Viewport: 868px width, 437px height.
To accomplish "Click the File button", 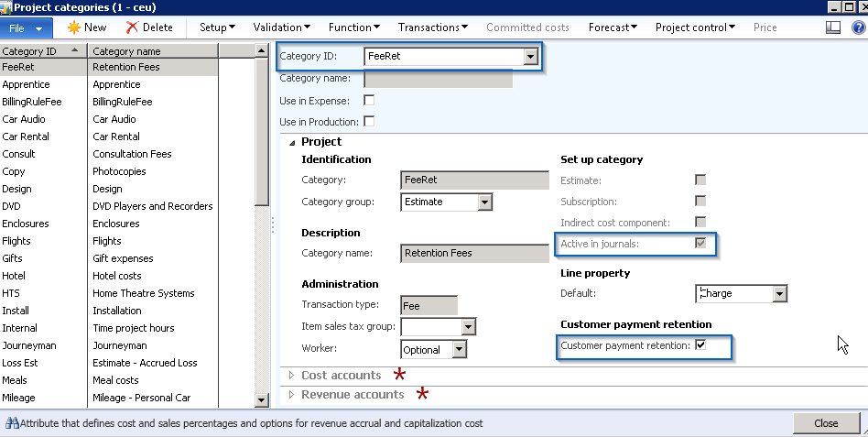I will [27, 27].
